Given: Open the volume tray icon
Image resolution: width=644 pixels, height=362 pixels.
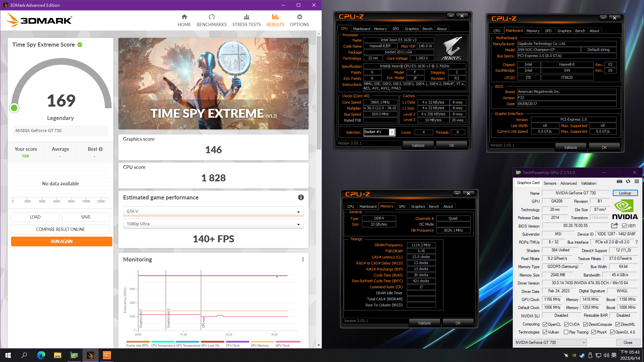Looking at the screenshot, I should click(x=606, y=355).
